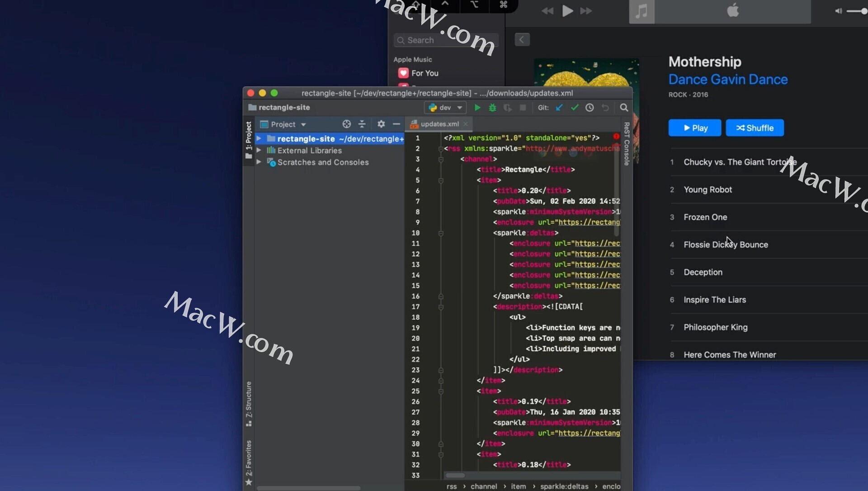Image resolution: width=868 pixels, height=491 pixels.
Task: Click the Git rollback icon
Action: [x=605, y=108]
